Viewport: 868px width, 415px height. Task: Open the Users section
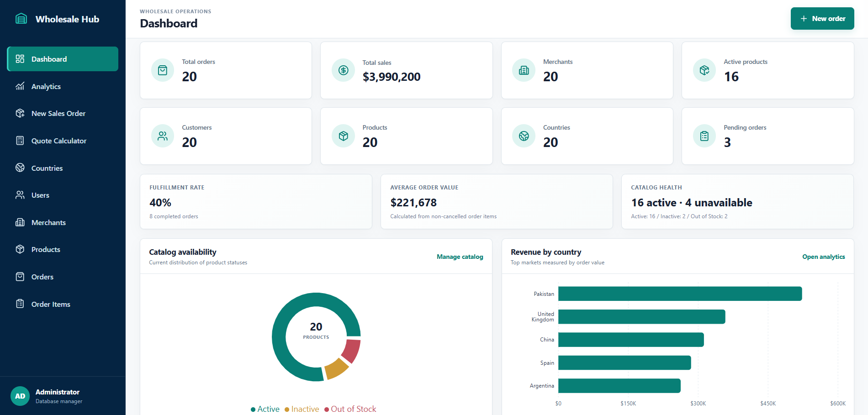pos(63,195)
